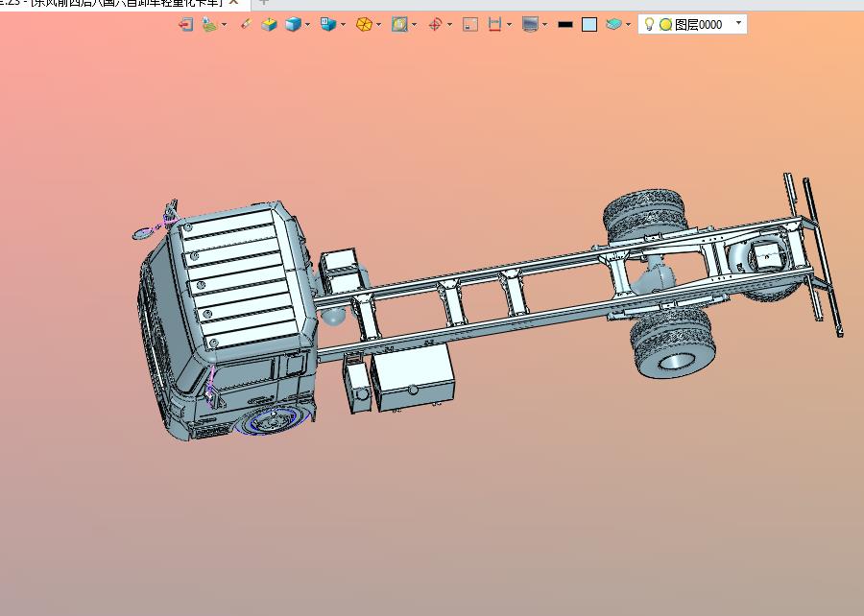
Task: Click the yellow-top box icon
Action: coord(269,24)
